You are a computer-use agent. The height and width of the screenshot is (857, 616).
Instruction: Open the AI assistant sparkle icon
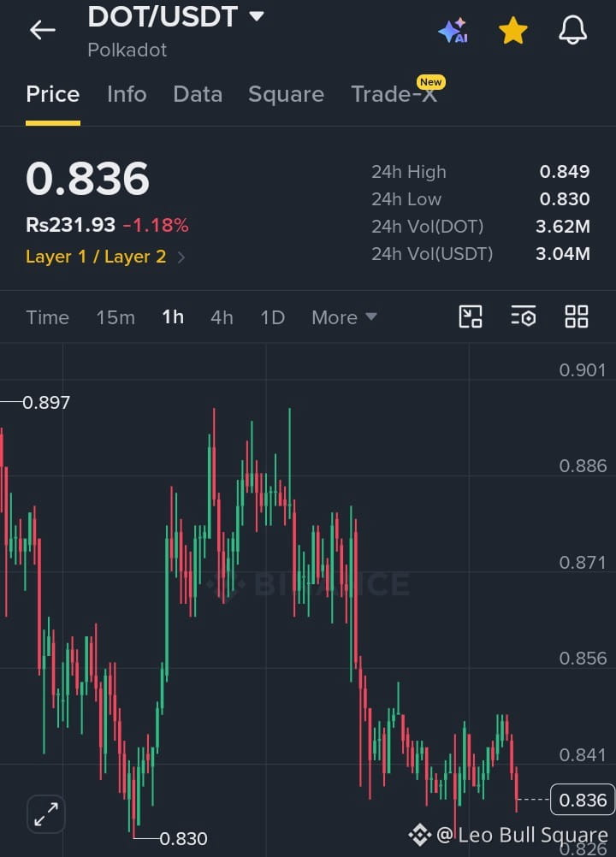tap(453, 30)
